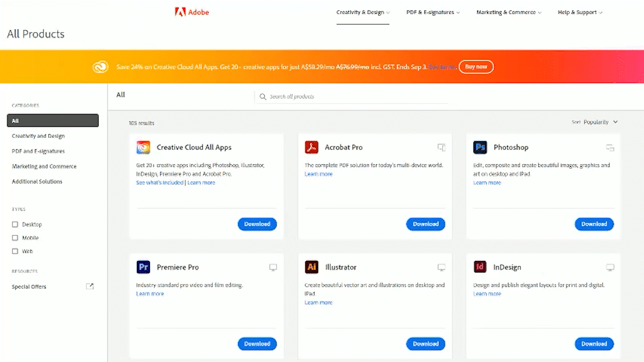Click the desktop icon on InDesign card
Viewport: 644px width, 362px height.
pos(610,267)
